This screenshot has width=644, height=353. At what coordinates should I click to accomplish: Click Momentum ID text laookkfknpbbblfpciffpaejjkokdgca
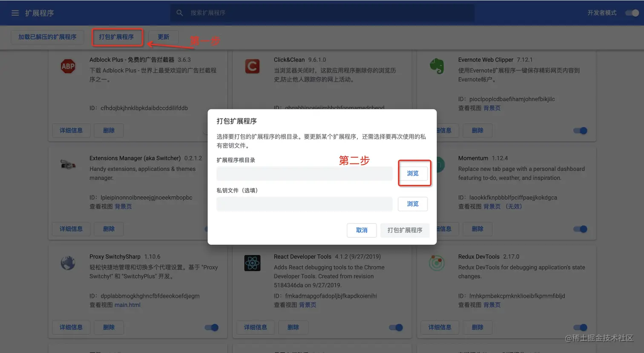click(513, 198)
